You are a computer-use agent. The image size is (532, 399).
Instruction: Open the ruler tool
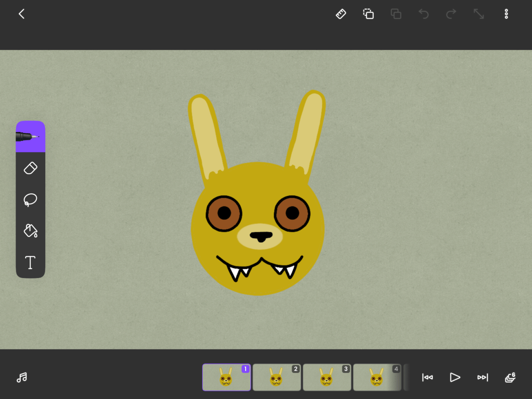point(340,14)
